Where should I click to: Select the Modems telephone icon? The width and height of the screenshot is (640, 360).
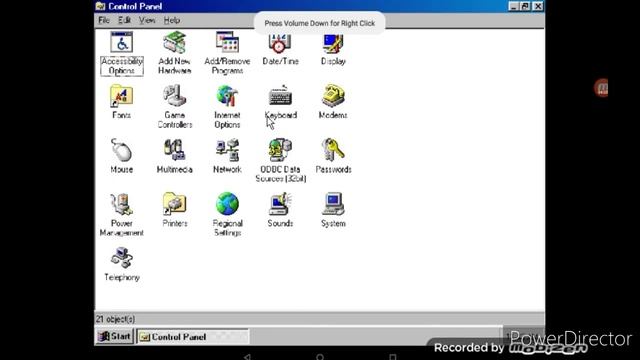tap(333, 96)
